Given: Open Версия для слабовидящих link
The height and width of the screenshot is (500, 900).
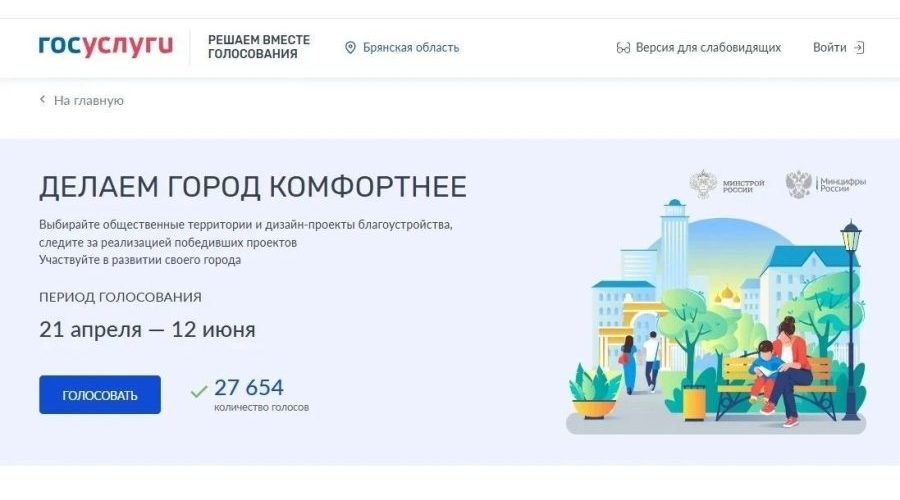Looking at the screenshot, I should tap(708, 47).
